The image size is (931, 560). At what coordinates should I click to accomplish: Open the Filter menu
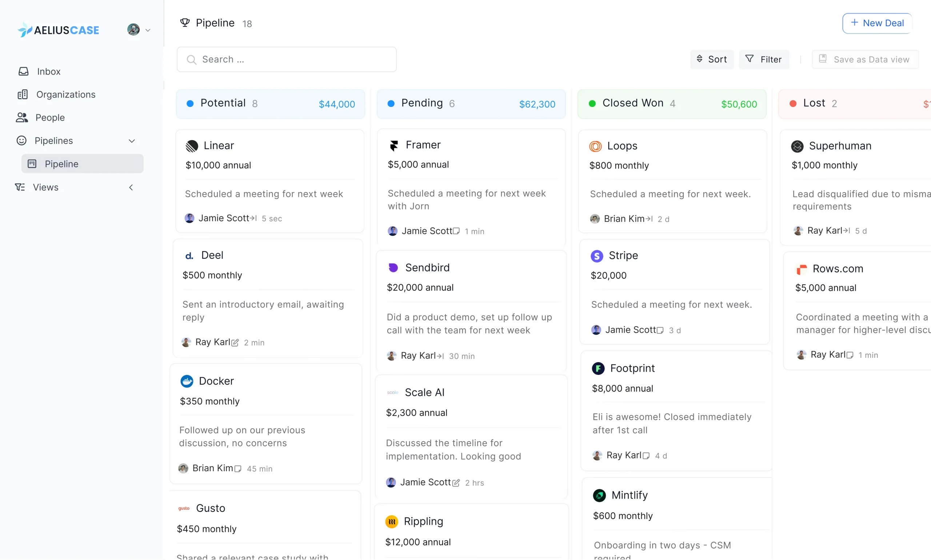tap(764, 59)
